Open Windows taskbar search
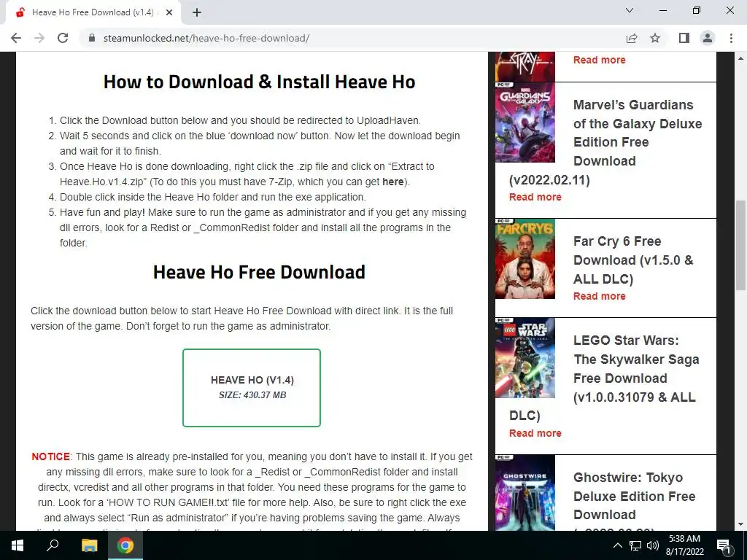 [53, 545]
